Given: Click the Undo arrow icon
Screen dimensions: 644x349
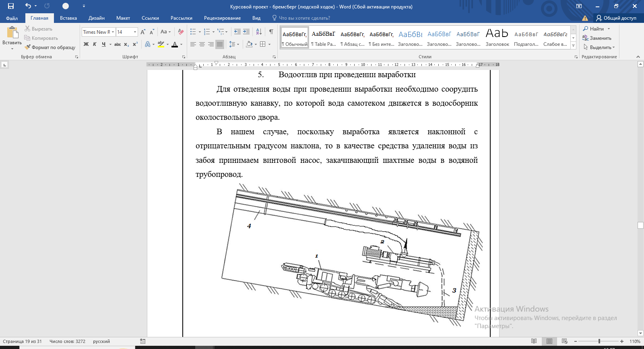Looking at the screenshot, I should pyautogui.click(x=28, y=6).
